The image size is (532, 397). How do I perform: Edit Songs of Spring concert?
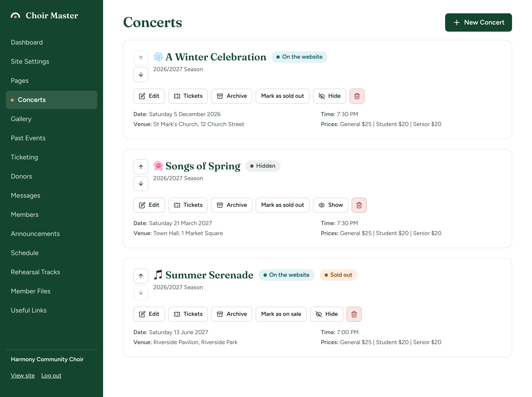pos(149,205)
